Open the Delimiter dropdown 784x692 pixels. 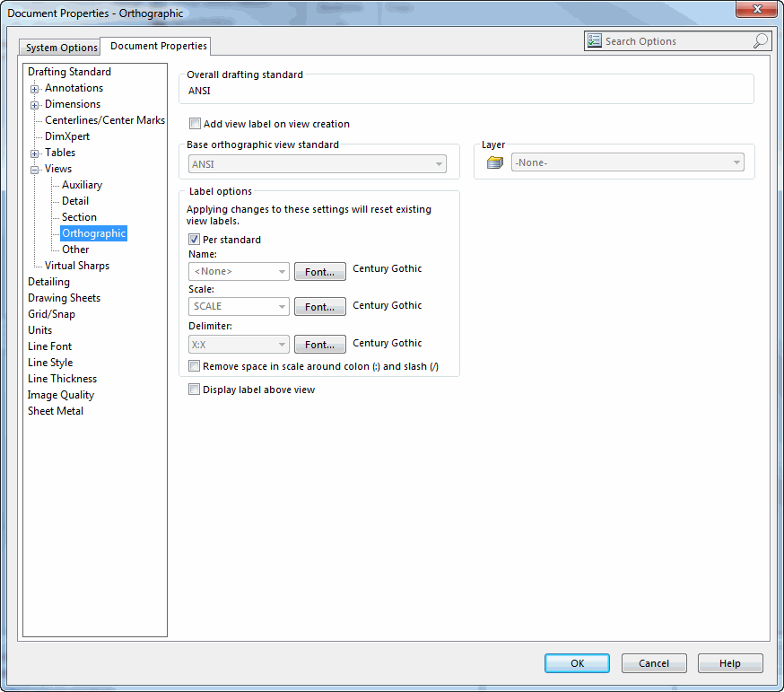pos(239,345)
